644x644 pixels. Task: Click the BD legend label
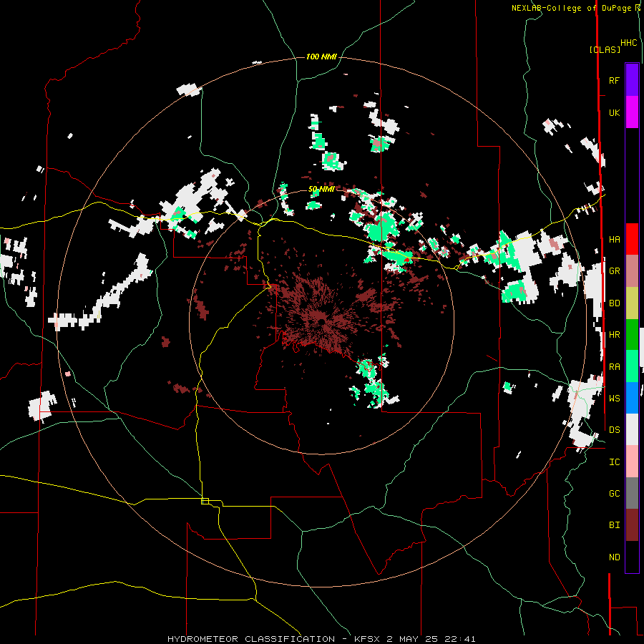[614, 303]
